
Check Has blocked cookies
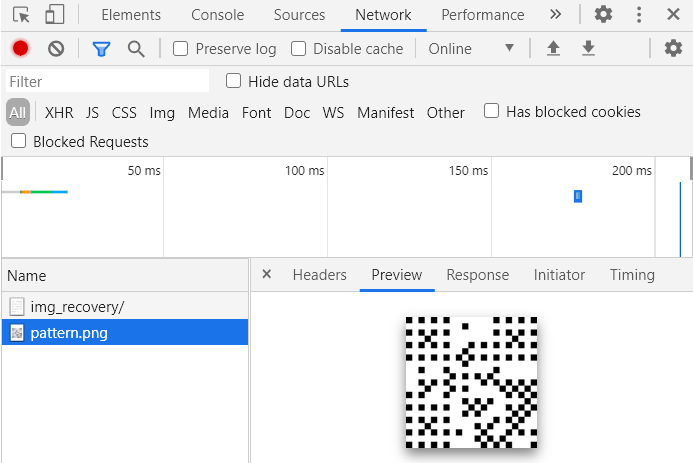pos(491,111)
